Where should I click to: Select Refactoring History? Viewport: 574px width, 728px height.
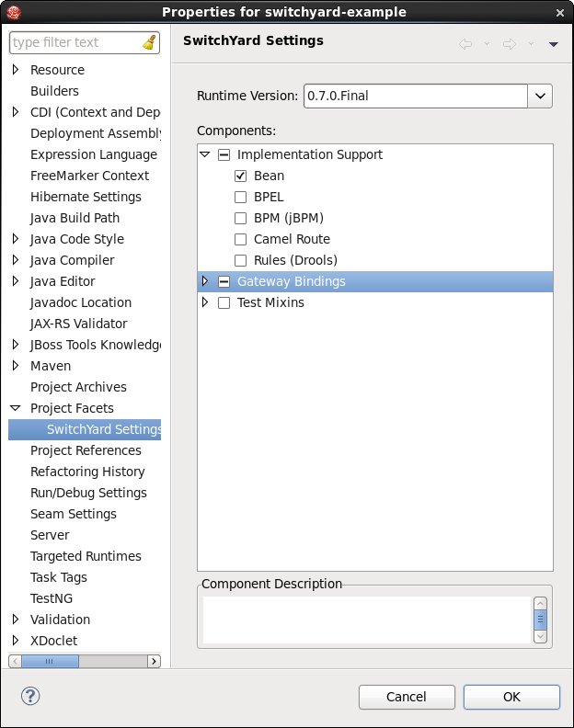click(x=87, y=472)
